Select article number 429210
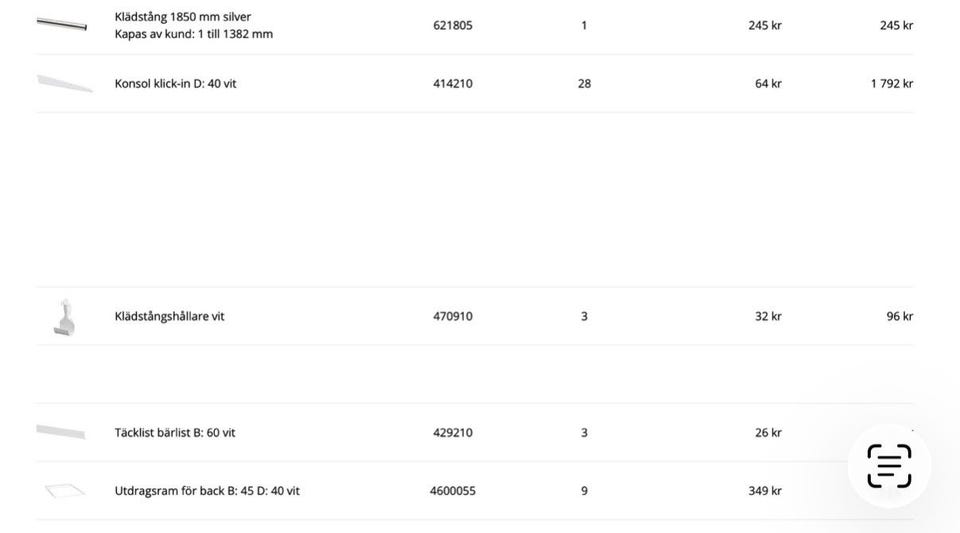Image resolution: width=960 pixels, height=533 pixels. pos(453,433)
